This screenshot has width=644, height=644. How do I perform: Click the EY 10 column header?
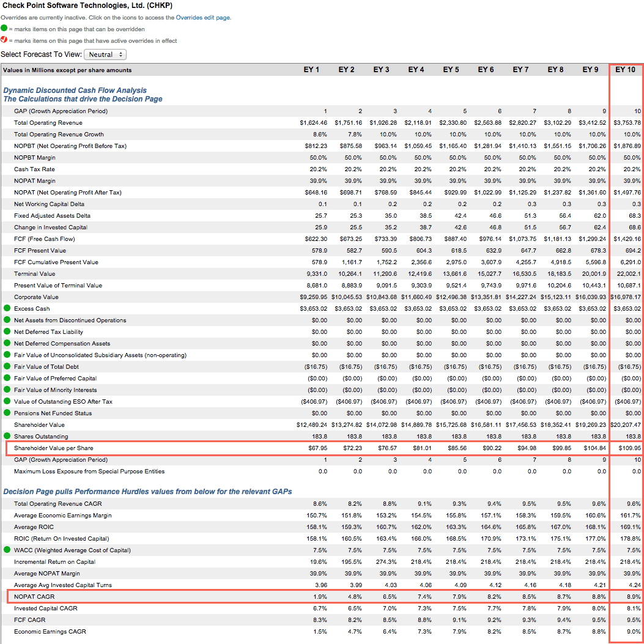[x=625, y=70]
